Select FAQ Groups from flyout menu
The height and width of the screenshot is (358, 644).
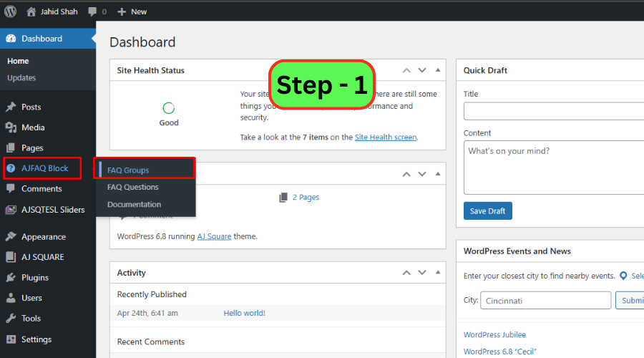click(128, 170)
